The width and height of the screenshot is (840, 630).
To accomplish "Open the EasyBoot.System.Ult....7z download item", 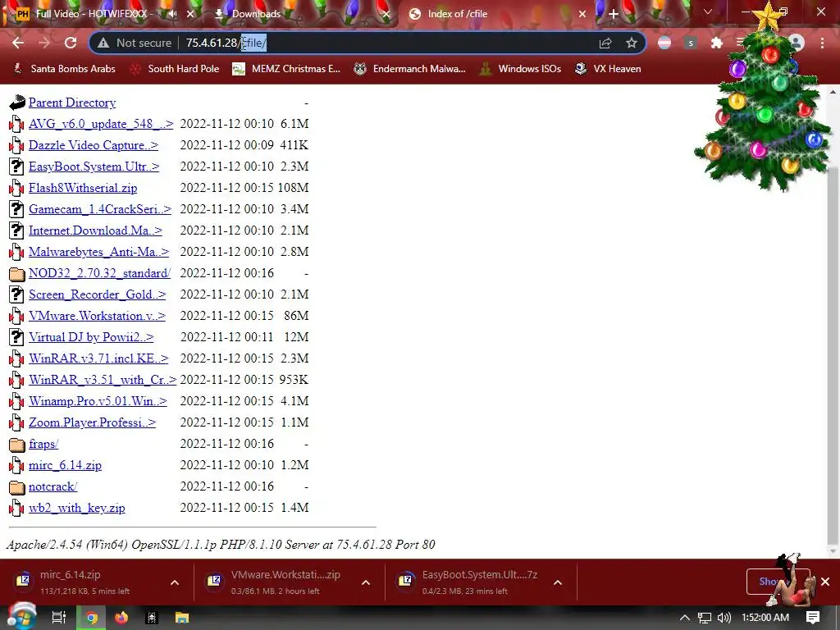I will 478,582.
